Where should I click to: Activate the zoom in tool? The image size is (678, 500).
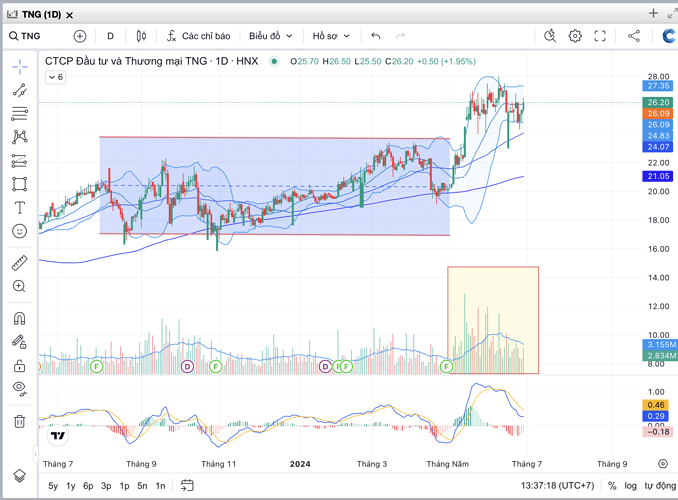19,286
